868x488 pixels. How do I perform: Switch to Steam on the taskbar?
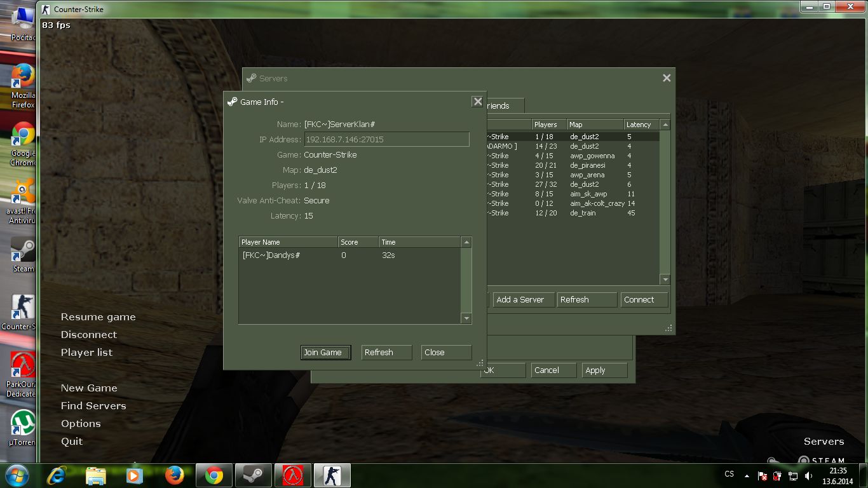(x=253, y=475)
